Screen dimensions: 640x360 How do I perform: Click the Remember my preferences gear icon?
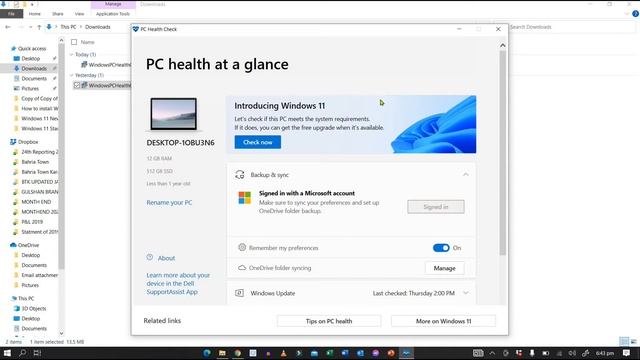[x=242, y=247]
